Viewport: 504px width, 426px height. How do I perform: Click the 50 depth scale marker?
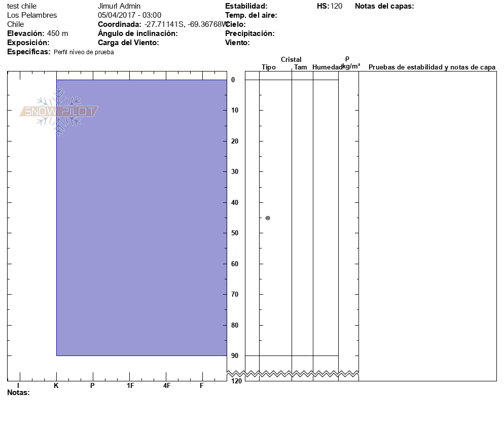coord(235,233)
